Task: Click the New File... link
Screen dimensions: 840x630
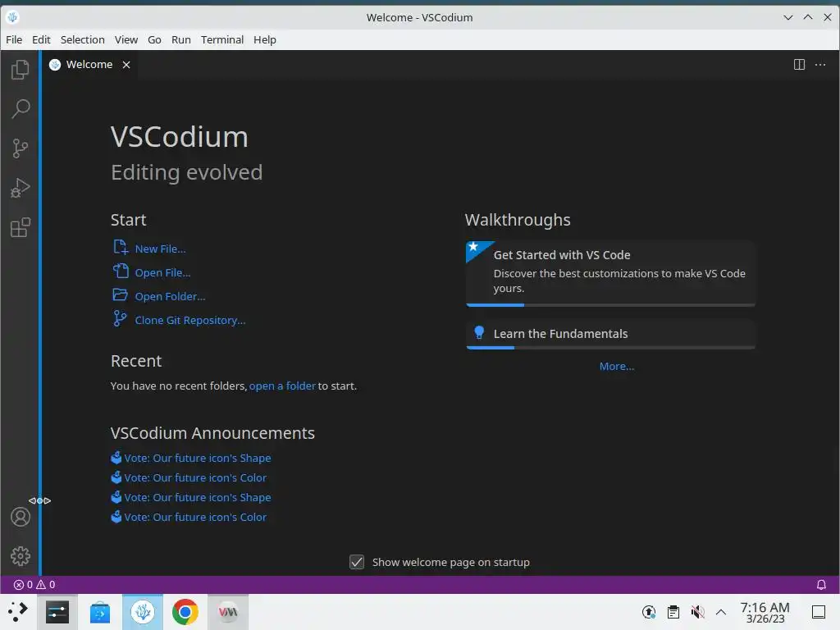Action: (x=160, y=249)
